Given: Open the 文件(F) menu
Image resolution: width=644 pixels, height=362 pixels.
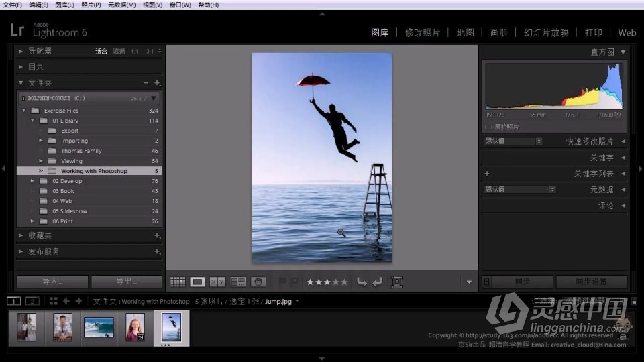Looking at the screenshot, I should tap(13, 5).
